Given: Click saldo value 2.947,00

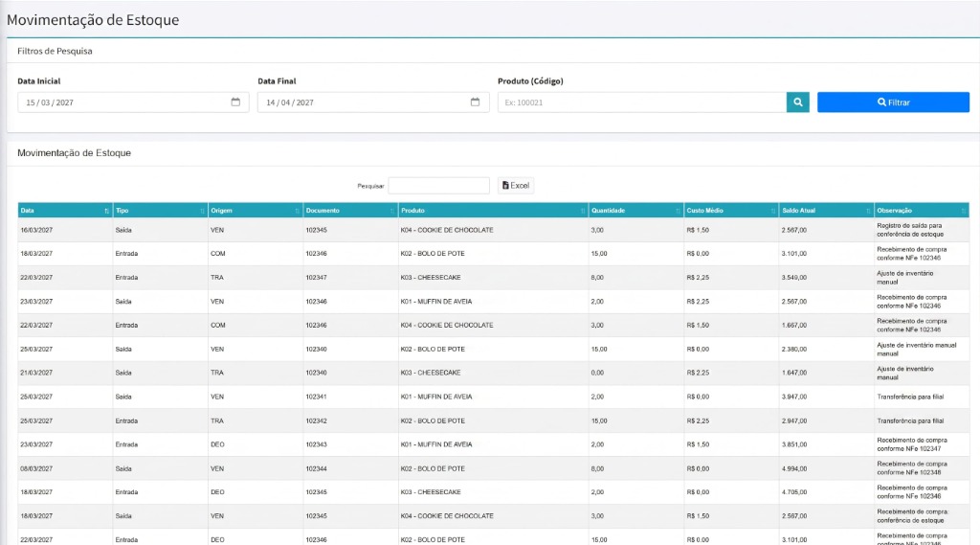Looking at the screenshot, I should click(x=793, y=421).
